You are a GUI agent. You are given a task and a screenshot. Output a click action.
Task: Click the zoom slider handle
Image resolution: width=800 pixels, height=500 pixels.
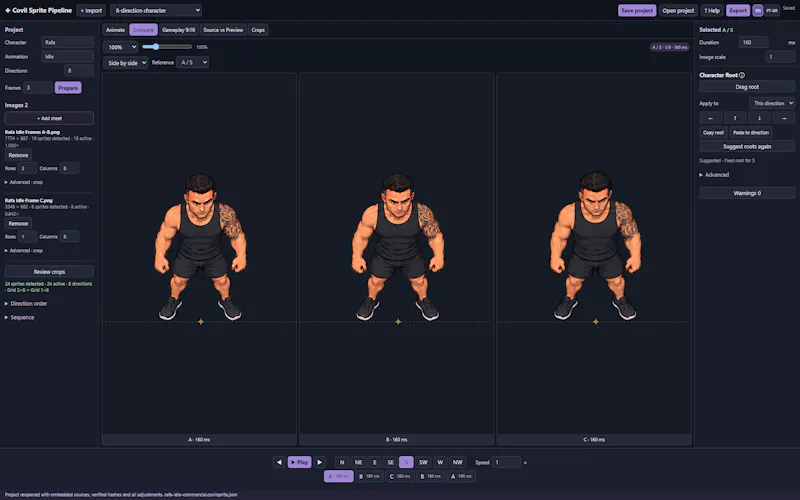click(155, 47)
